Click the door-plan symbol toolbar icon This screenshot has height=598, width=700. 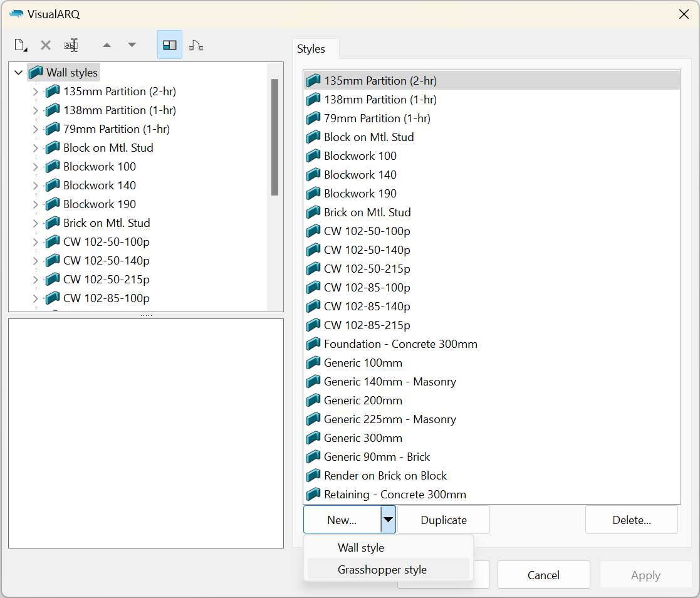(196, 45)
